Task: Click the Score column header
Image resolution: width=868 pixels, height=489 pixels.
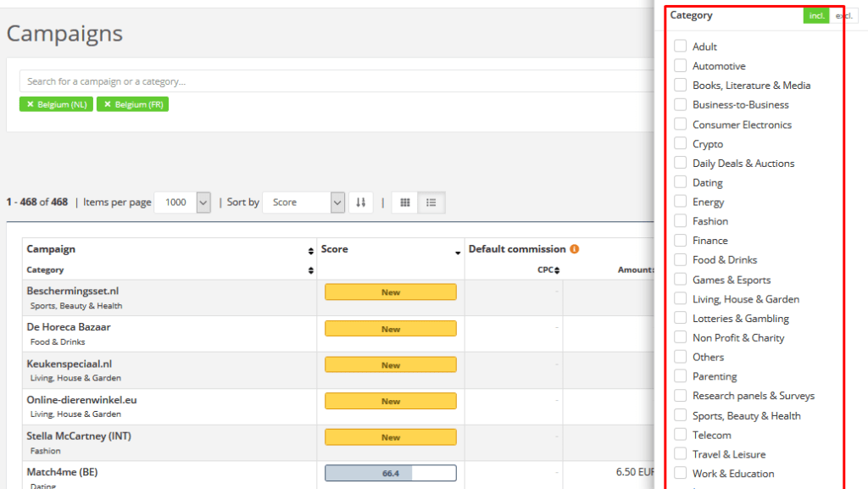Action: coord(334,249)
